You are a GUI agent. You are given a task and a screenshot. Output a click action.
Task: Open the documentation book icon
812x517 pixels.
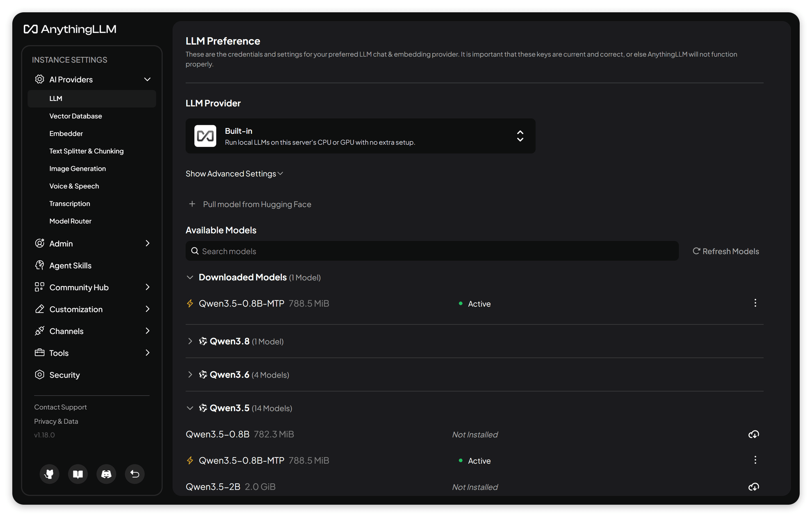click(x=78, y=474)
